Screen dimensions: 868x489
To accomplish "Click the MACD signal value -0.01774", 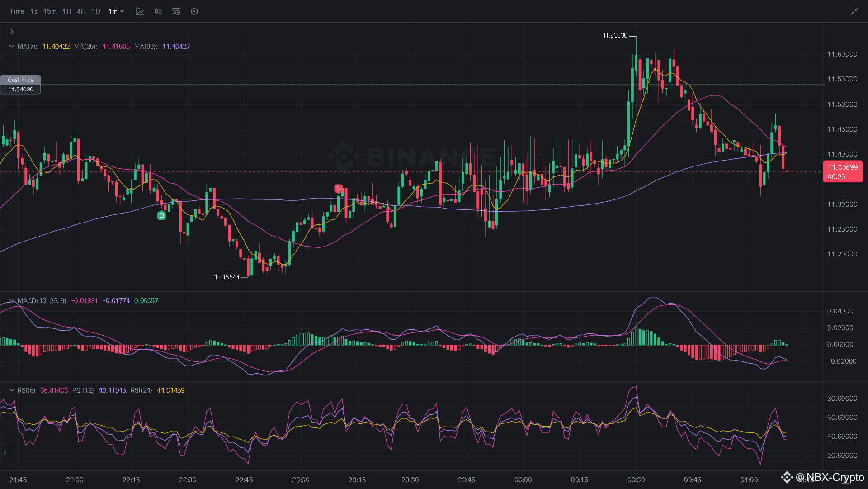I will point(116,301).
